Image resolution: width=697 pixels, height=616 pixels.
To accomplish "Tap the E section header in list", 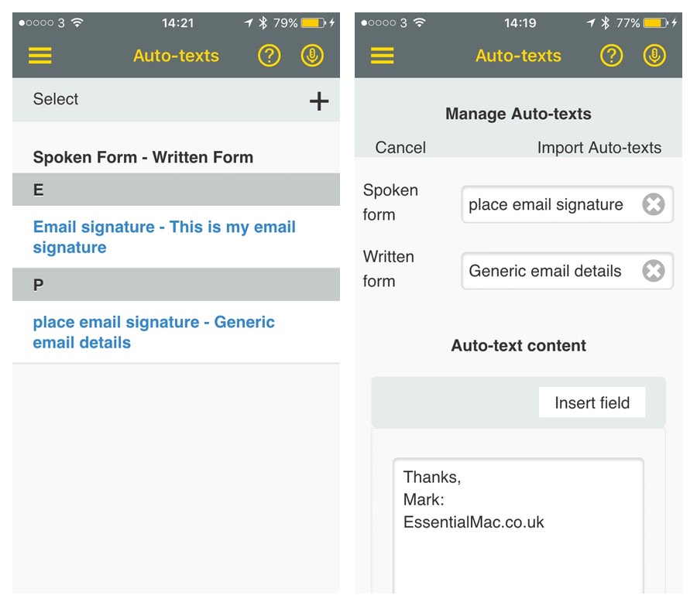I will (176, 190).
